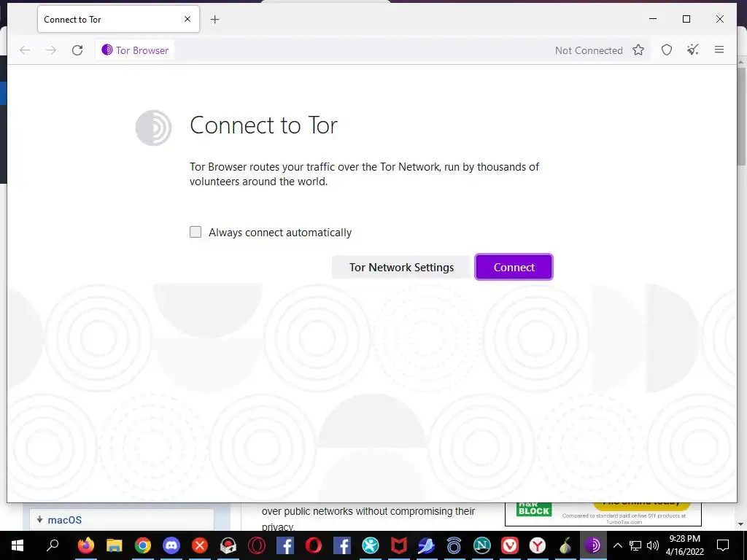This screenshot has width=747, height=560.
Task: Close the Connect to Tor tab
Action: [x=187, y=19]
